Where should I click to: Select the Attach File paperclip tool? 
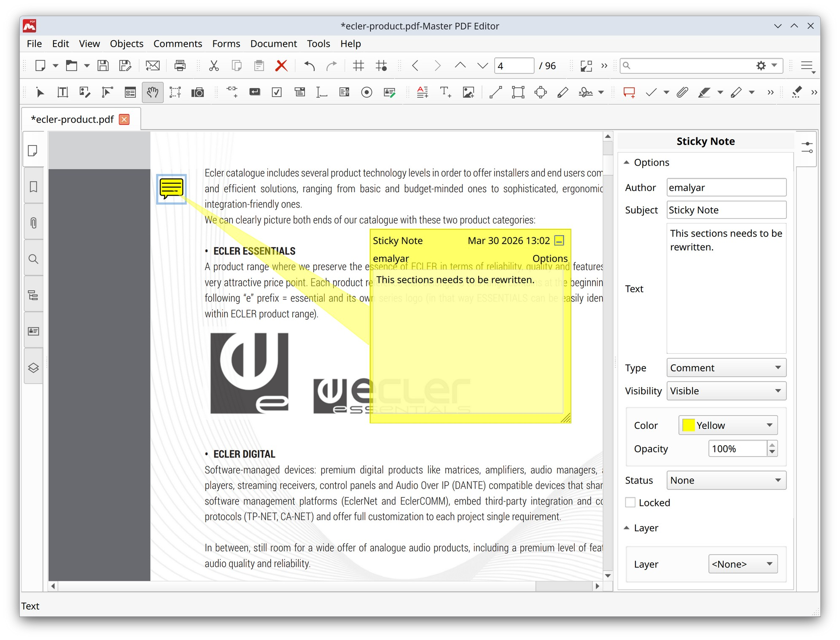[682, 92]
